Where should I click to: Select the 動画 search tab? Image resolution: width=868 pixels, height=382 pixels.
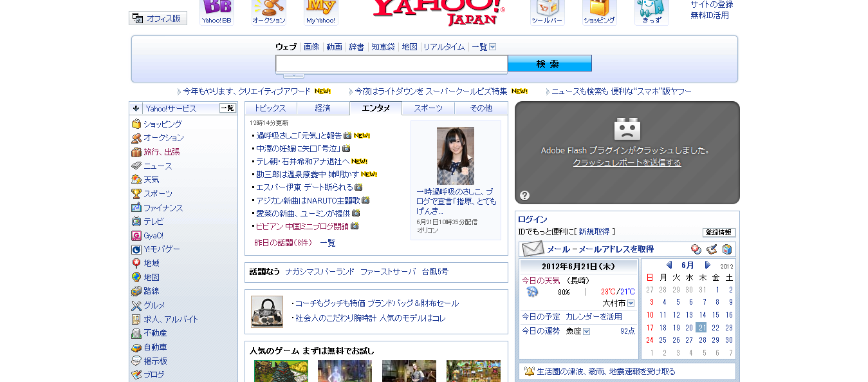[334, 47]
